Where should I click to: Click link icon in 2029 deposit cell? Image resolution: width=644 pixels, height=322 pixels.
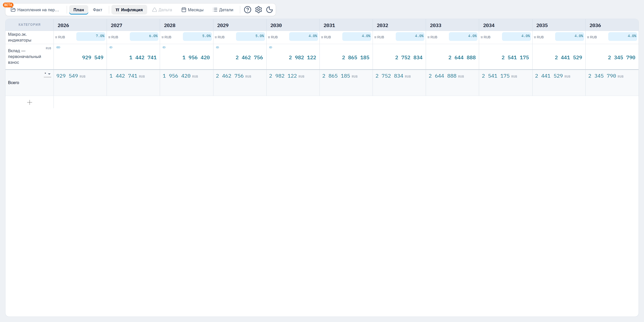[218, 47]
